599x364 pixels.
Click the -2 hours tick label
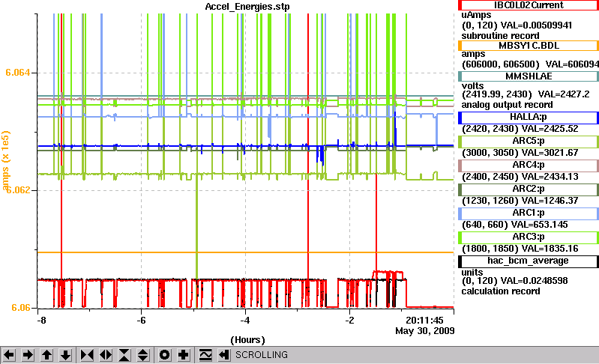point(349,320)
